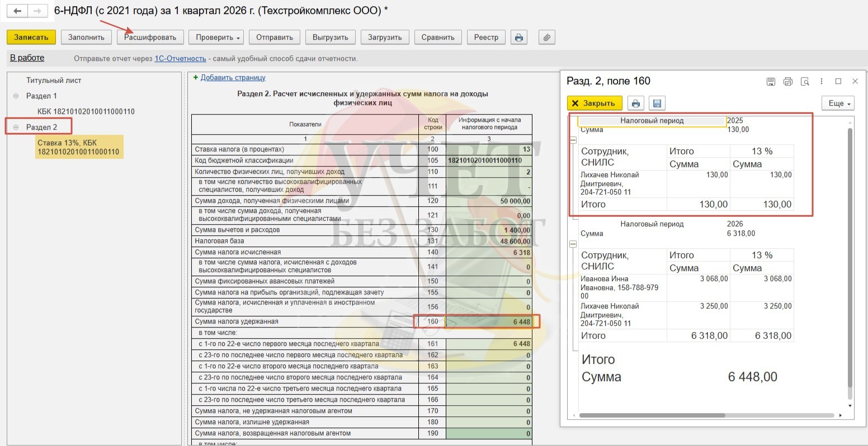
Task: Open the three-dots menu in popup header
Action: coord(822,82)
